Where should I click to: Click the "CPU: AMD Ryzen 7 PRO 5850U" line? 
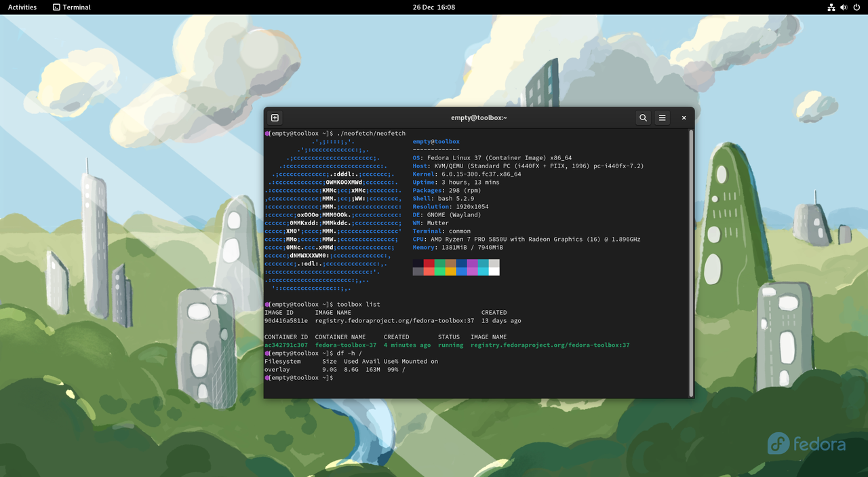pyautogui.click(x=526, y=239)
